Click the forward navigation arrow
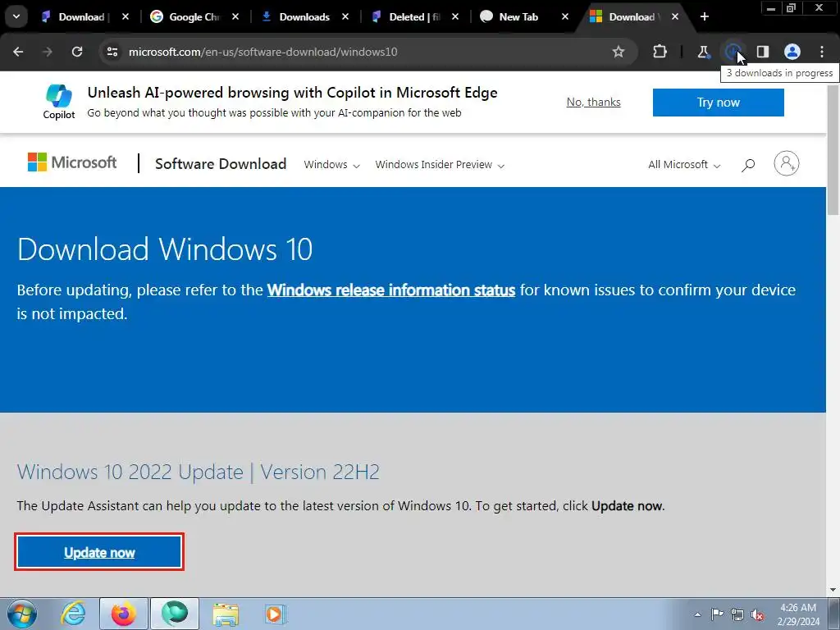Screen dimensions: 840x630 pyautogui.click(x=48, y=52)
